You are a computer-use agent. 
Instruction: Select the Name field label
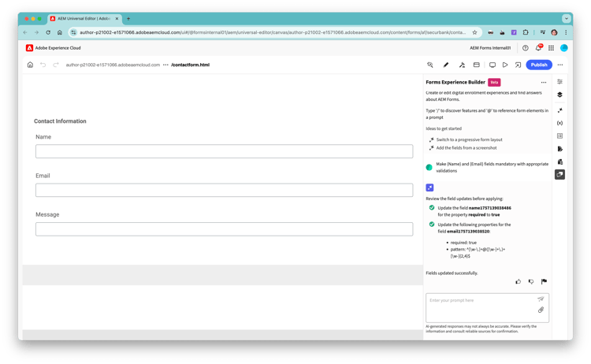tap(43, 137)
